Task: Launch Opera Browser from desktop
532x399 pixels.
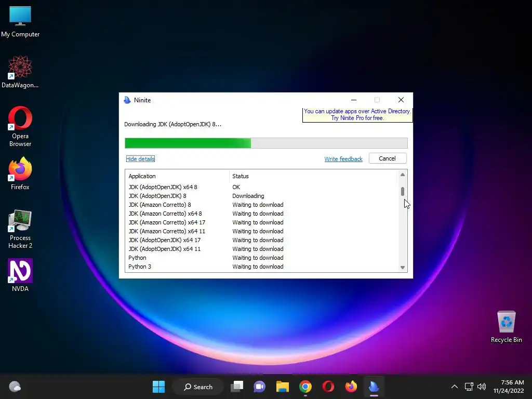Action: [x=20, y=127]
